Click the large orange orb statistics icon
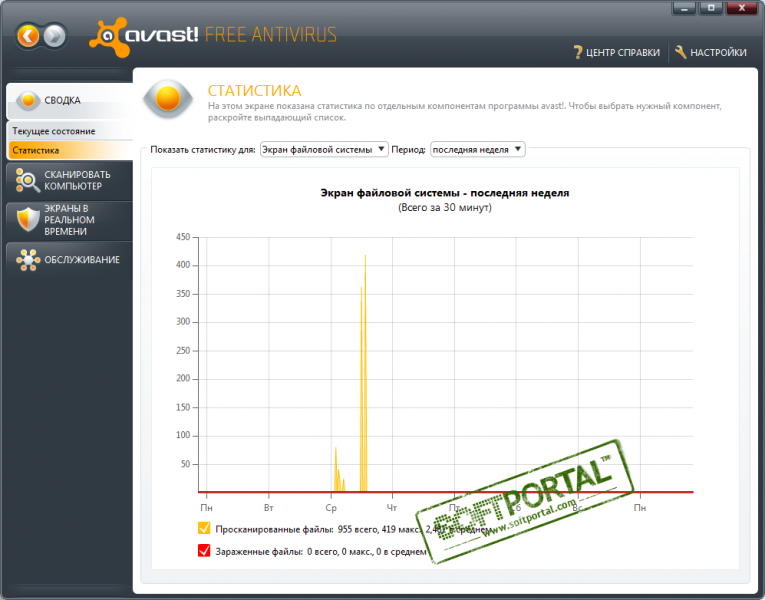This screenshot has width=765, height=600. click(x=168, y=99)
